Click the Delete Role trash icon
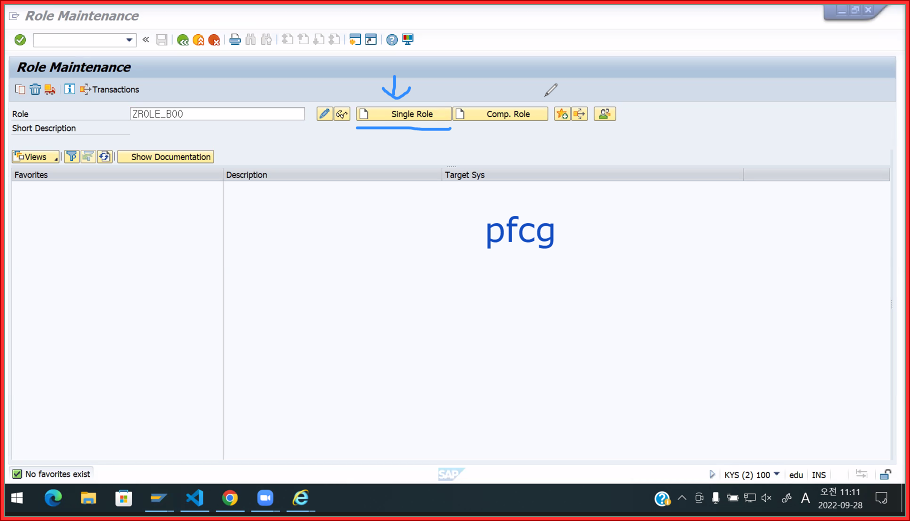 click(x=35, y=89)
